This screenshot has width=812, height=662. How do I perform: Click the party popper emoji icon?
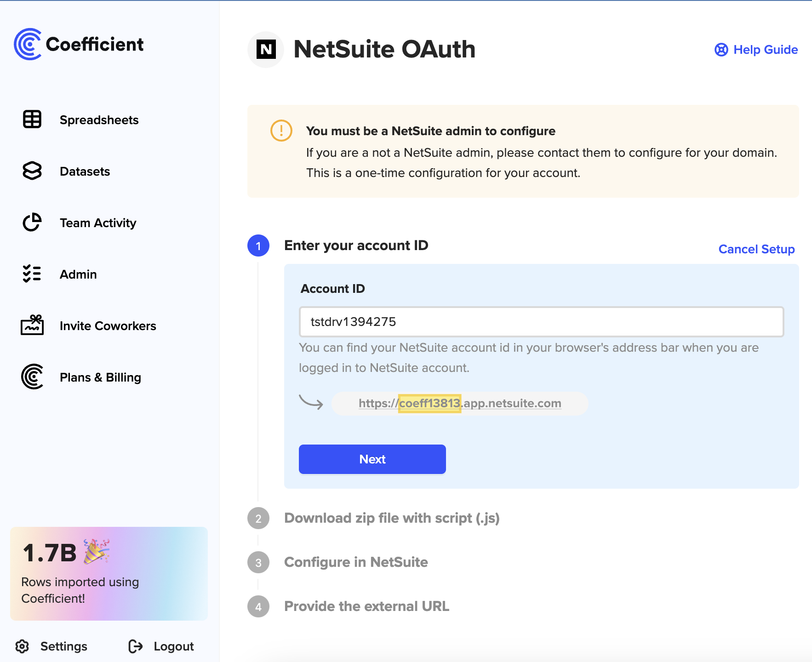click(97, 552)
